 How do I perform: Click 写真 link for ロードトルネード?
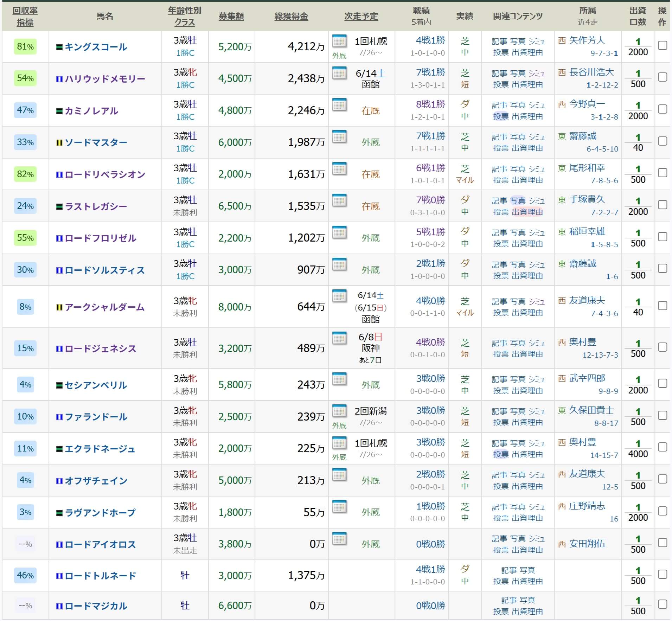(527, 570)
